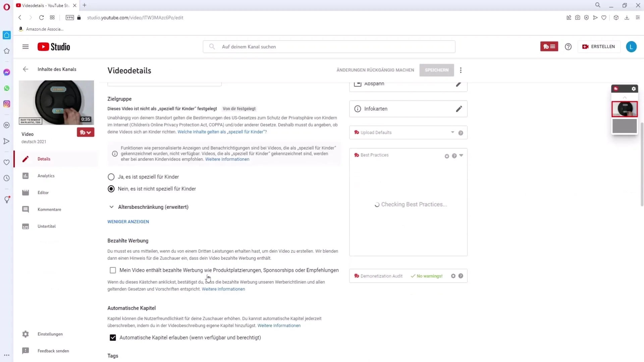Select 'Nein, es ist nicht speziell für Kinder' radio button
This screenshot has height=362, width=644.
(111, 189)
